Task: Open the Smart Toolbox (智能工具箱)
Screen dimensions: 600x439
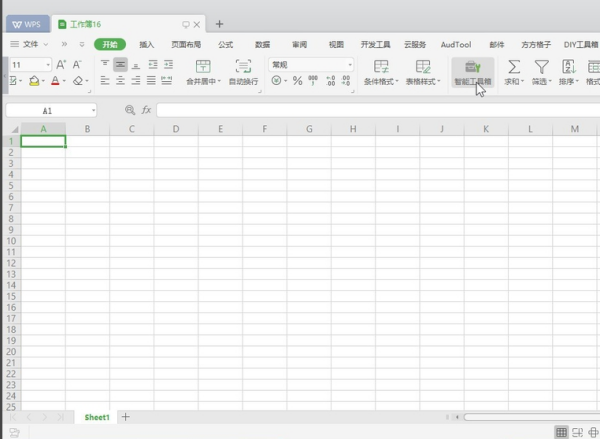Action: tap(472, 66)
